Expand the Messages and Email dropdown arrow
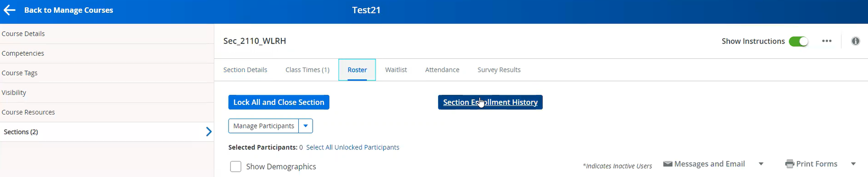The height and width of the screenshot is (177, 868). (761, 164)
